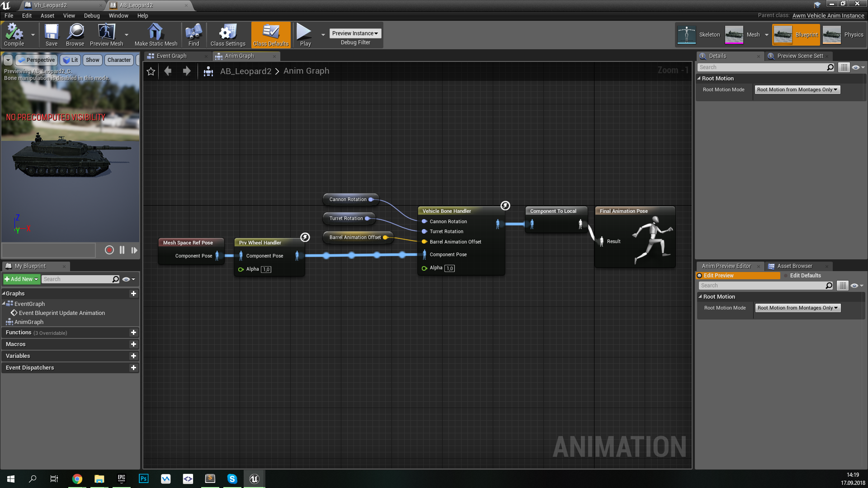Image resolution: width=868 pixels, height=488 pixels.
Task: Open viewport options dropdown arrow
Action: pos(8,60)
